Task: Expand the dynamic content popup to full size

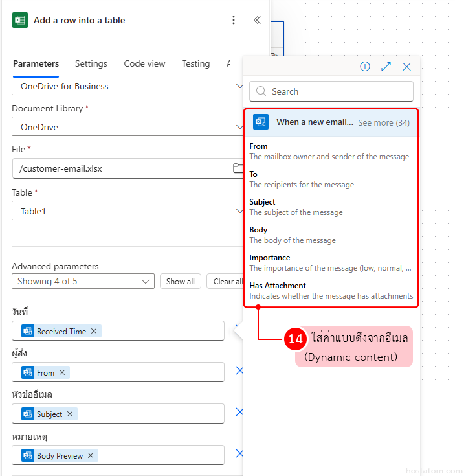Action: (x=386, y=67)
